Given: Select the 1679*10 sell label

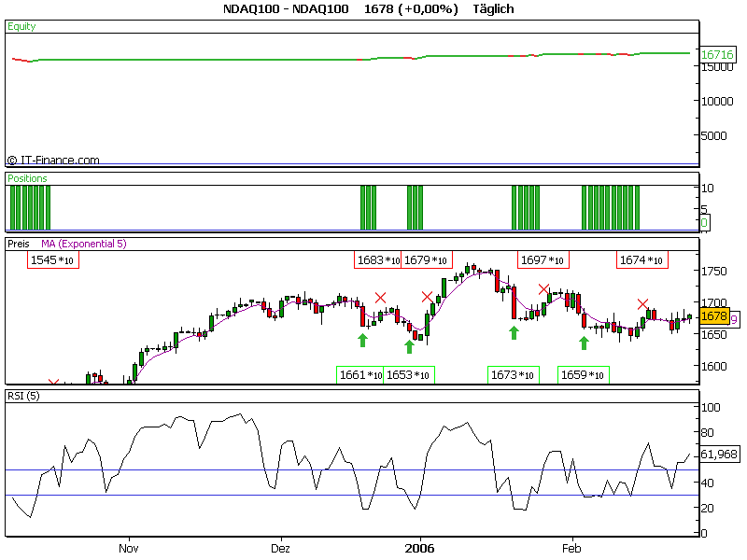Looking at the screenshot, I should coord(427,260).
